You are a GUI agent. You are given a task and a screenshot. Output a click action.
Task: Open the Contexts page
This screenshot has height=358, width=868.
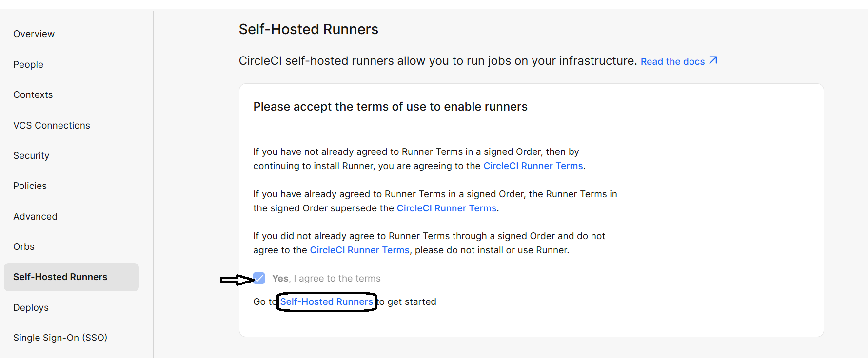(33, 94)
